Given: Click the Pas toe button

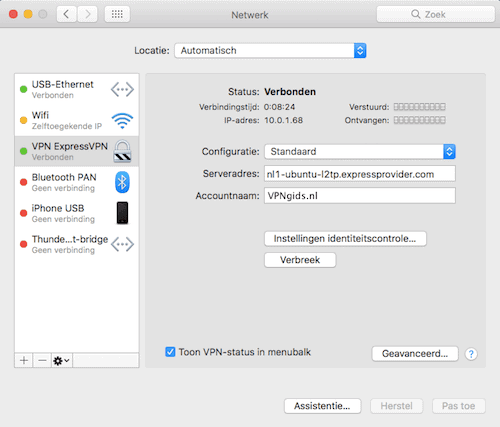Looking at the screenshot, I should coord(459,406).
